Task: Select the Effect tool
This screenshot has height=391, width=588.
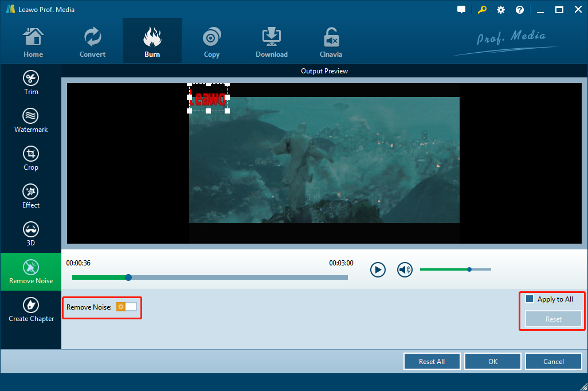Action: tap(31, 196)
